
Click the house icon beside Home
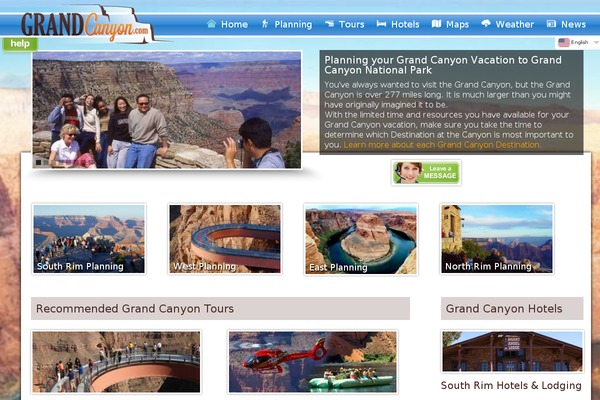coord(212,24)
